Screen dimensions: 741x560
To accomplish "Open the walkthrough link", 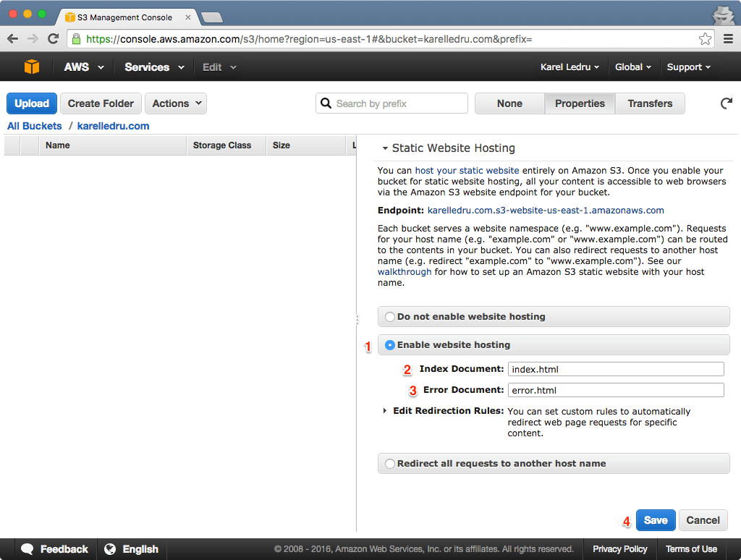I will (404, 271).
